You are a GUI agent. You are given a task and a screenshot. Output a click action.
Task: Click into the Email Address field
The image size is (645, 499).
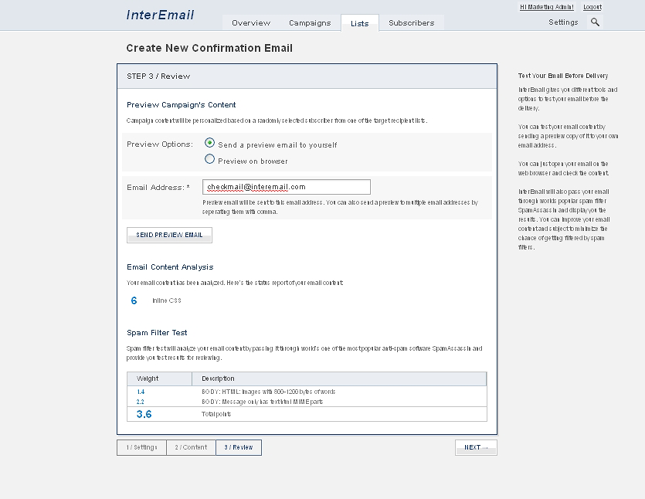tap(286, 187)
